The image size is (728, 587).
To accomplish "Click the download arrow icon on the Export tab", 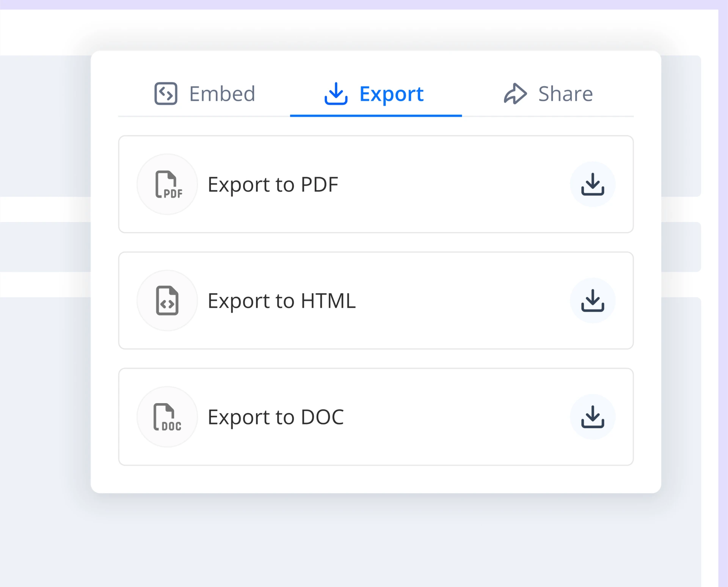I will point(336,94).
